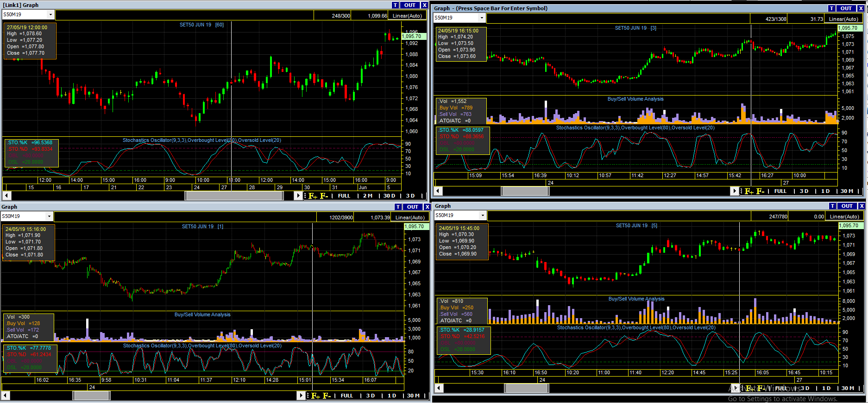Toggle T button on bottom-left 1-minute chart
The width and height of the screenshot is (868, 403).
[398, 207]
